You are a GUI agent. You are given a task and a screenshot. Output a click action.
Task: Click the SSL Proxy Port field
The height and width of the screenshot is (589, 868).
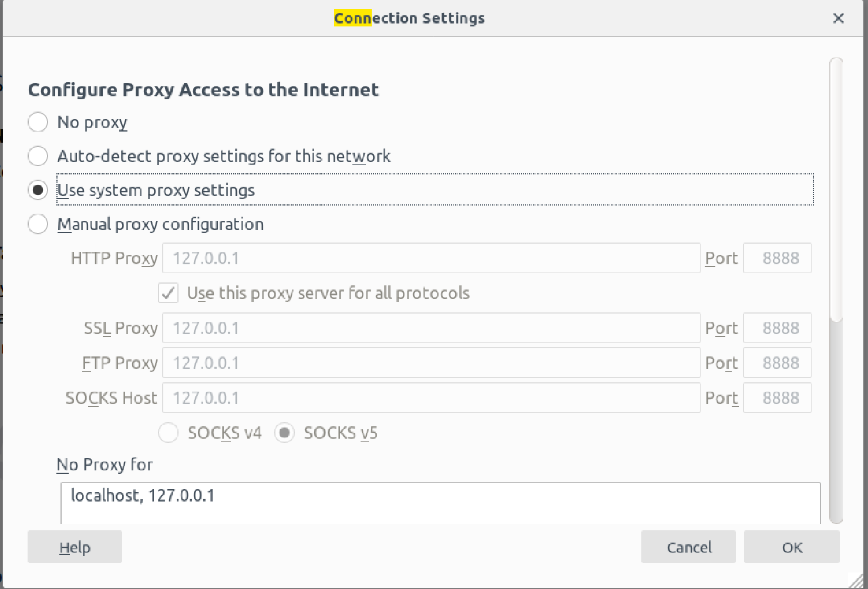(x=777, y=328)
